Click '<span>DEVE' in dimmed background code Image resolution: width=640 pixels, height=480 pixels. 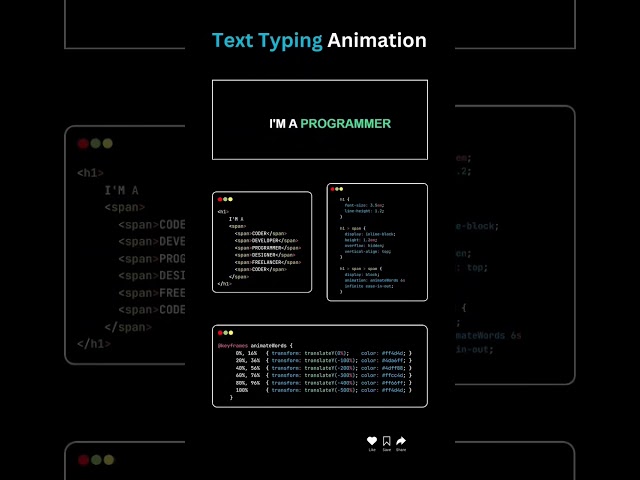click(152, 242)
